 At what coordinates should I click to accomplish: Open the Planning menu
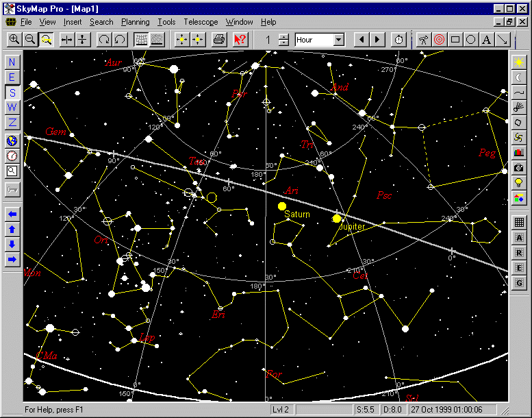click(x=135, y=22)
